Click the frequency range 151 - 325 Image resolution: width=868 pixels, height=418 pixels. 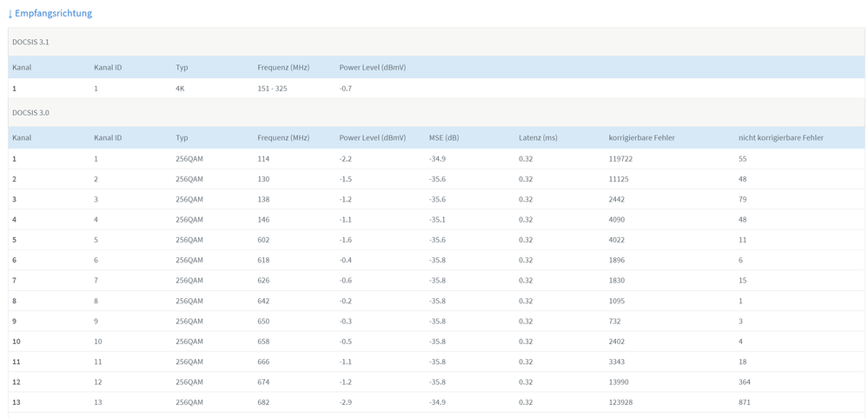coord(272,89)
